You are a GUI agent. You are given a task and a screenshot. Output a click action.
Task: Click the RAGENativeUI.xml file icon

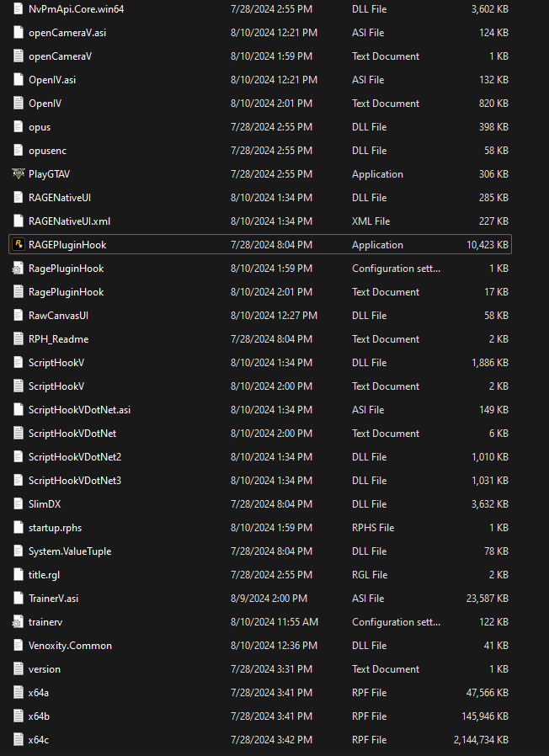(19, 221)
